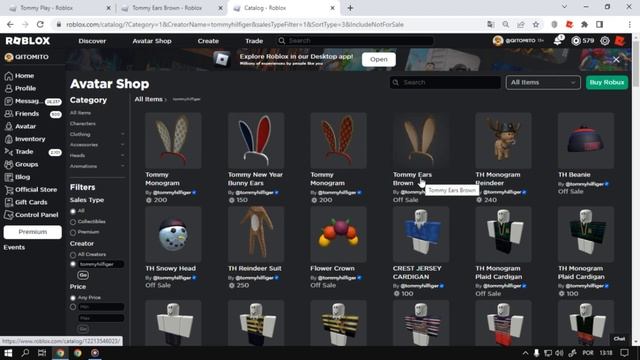Open the Tommy Ears Brown item thumbnail
This screenshot has height=360, width=640.
point(421,141)
